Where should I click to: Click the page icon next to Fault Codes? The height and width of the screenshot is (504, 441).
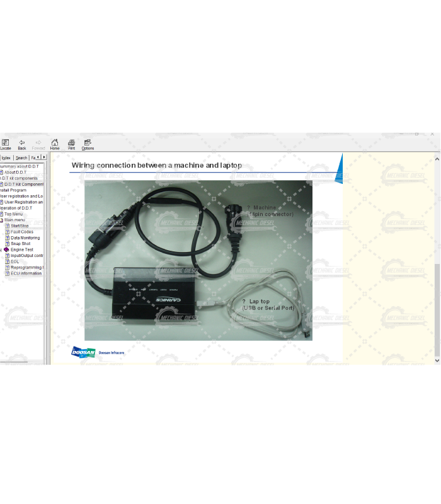pos(8,232)
